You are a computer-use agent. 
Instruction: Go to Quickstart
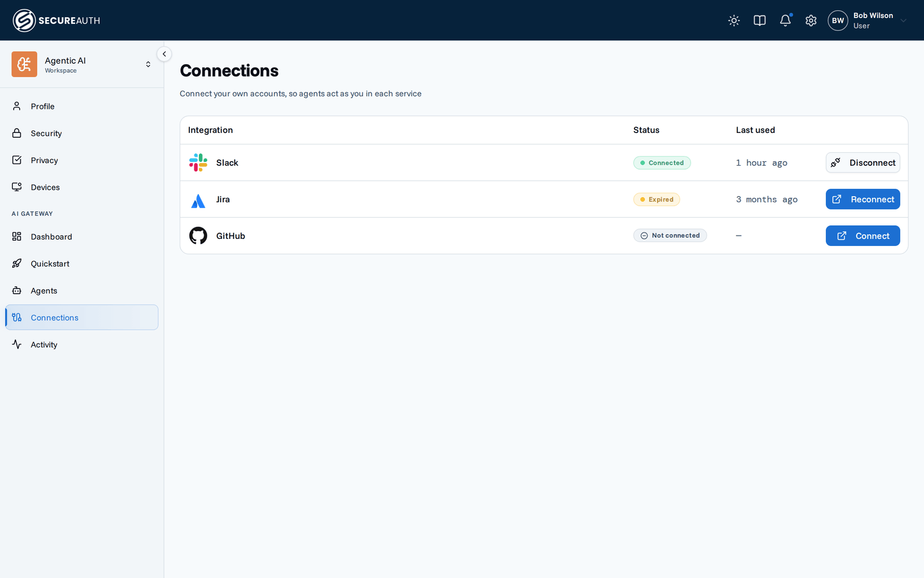81,263
